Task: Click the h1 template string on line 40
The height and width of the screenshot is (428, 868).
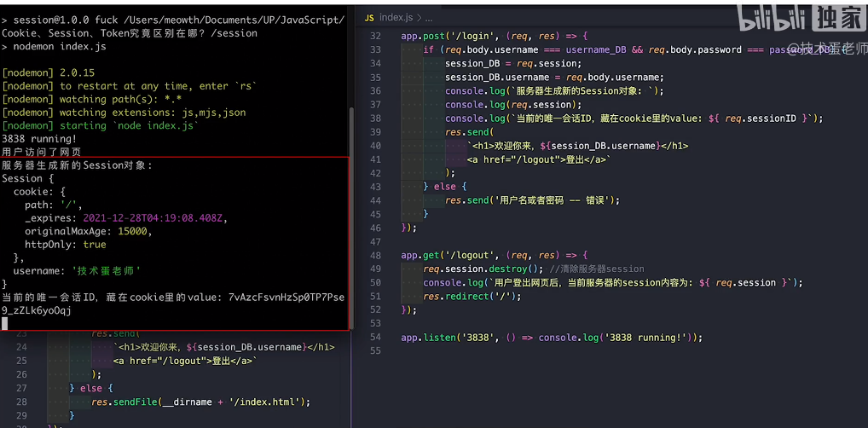Action: point(578,146)
